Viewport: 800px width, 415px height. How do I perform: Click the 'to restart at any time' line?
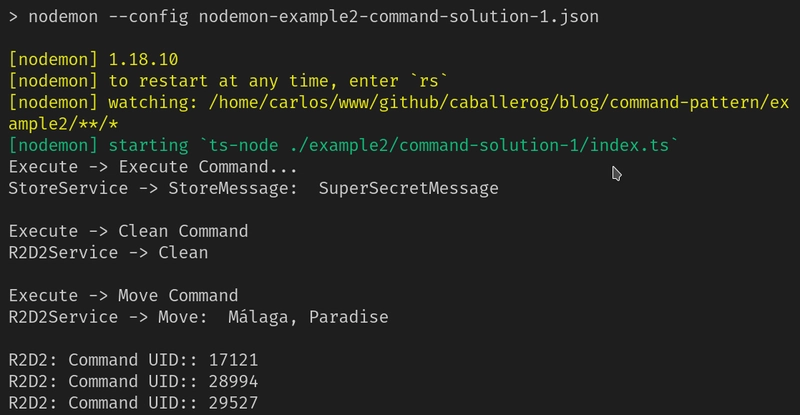229,81
